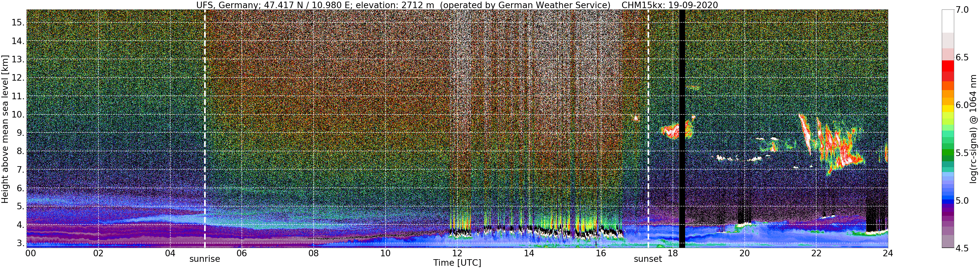
Task: Click the colorbar '5.0' tick value
Action: point(962,200)
